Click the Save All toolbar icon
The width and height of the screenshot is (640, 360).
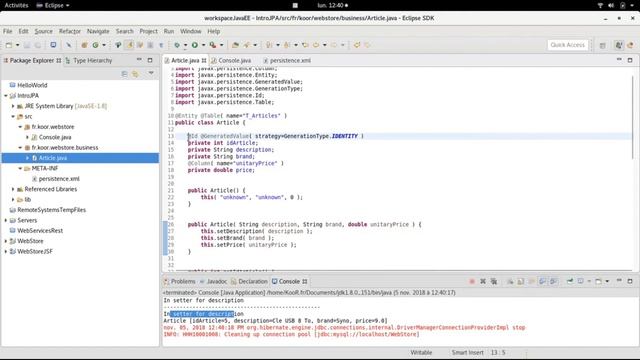(38, 45)
